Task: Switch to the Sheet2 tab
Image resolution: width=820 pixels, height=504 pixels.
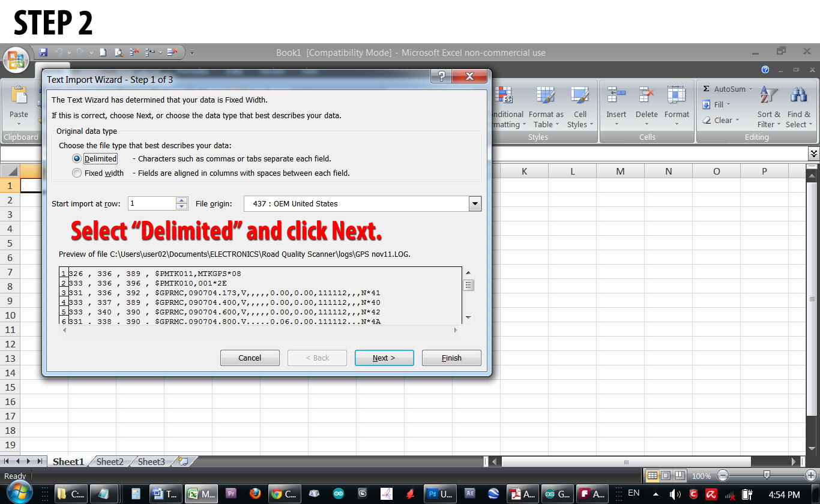Action: coord(110,461)
